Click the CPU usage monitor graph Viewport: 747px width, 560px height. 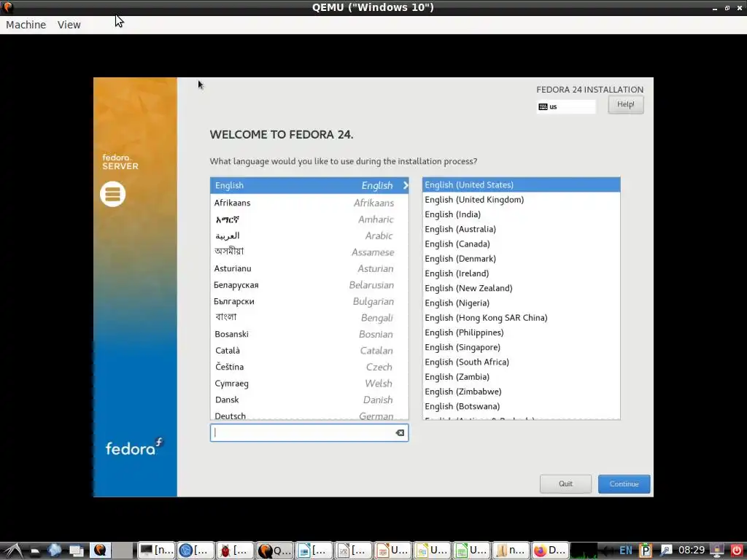(x=584, y=551)
